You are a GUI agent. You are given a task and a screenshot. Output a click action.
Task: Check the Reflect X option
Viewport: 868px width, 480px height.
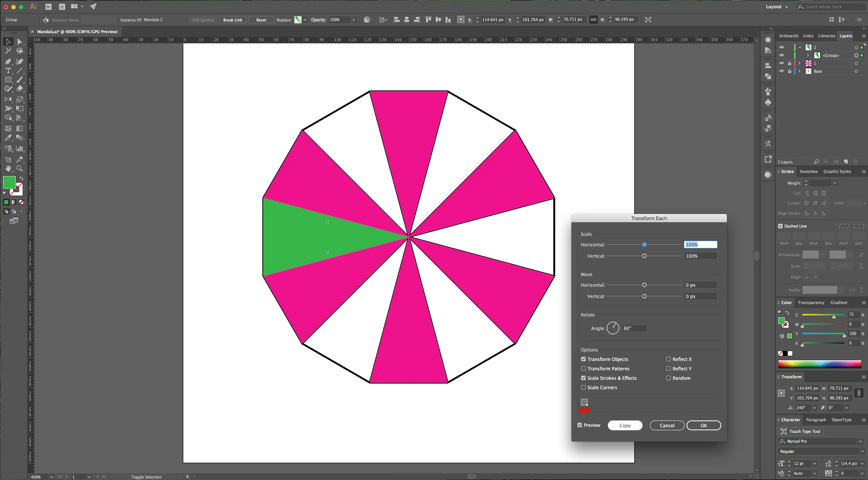click(x=669, y=359)
